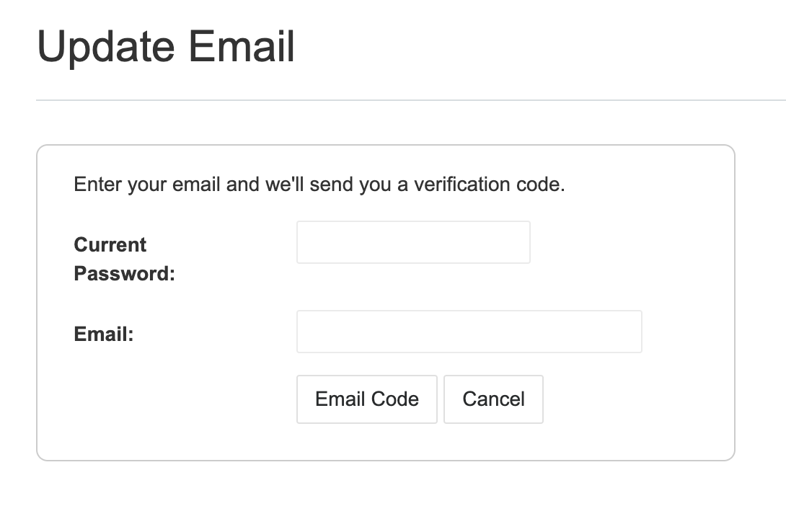Place cursor in the new email field
Screen dimensions: 786x532
click(x=469, y=332)
